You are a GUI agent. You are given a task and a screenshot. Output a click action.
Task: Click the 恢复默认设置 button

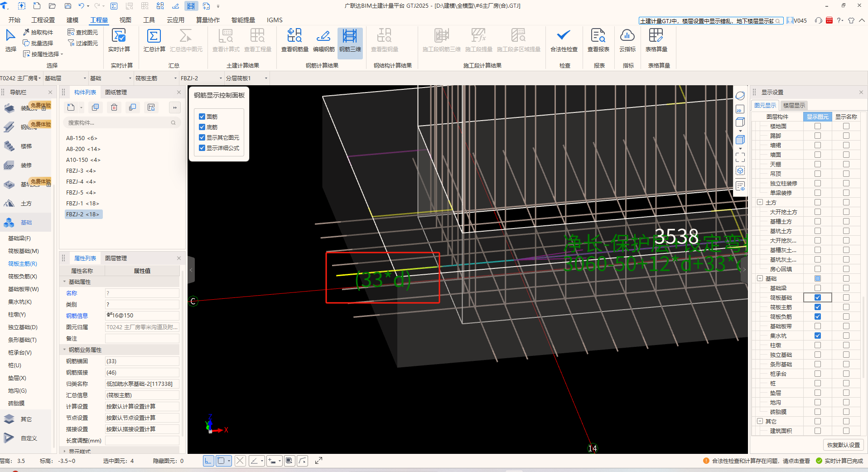click(x=843, y=445)
